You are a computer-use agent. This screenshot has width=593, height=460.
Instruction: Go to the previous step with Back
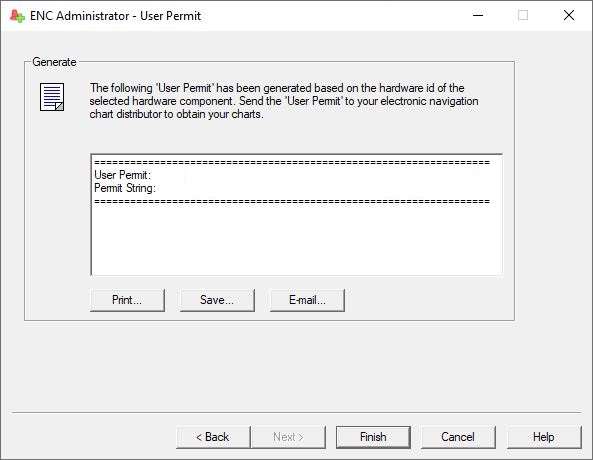point(213,437)
